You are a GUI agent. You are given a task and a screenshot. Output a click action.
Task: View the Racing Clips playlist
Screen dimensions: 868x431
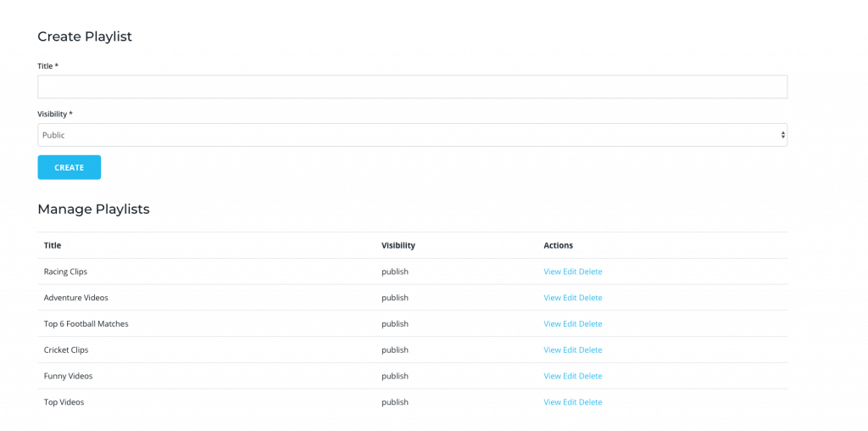tap(552, 271)
